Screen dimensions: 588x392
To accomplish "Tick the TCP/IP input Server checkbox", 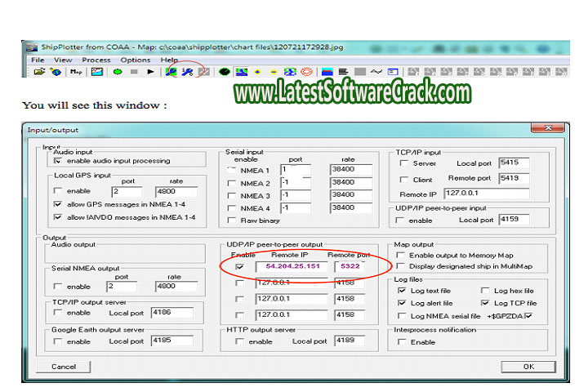I will [404, 163].
